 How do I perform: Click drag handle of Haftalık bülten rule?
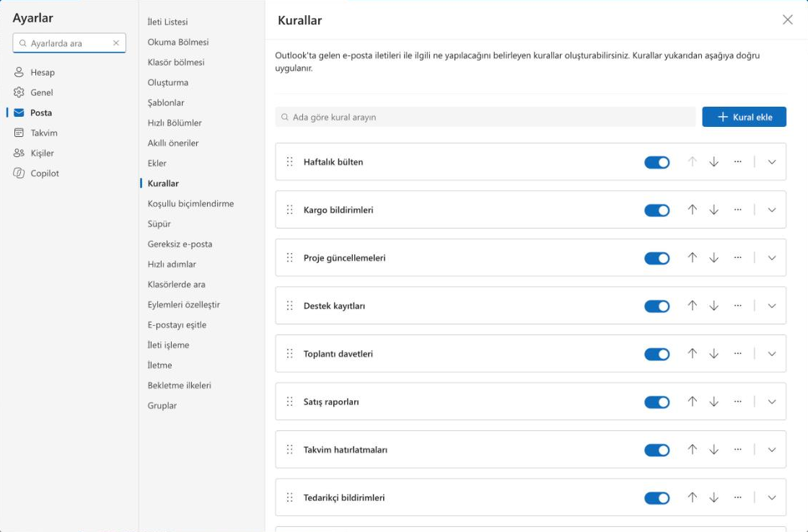[x=289, y=161]
